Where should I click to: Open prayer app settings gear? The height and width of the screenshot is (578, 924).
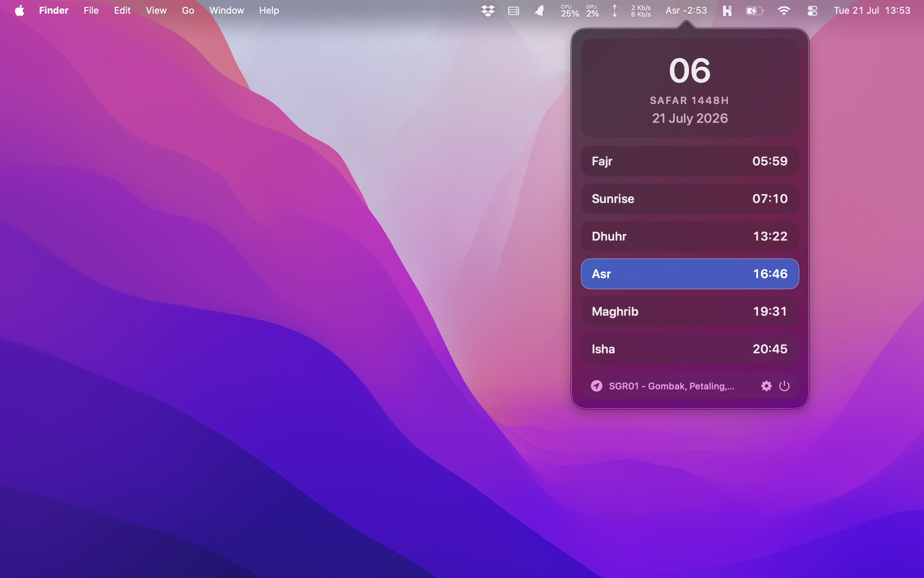click(766, 386)
